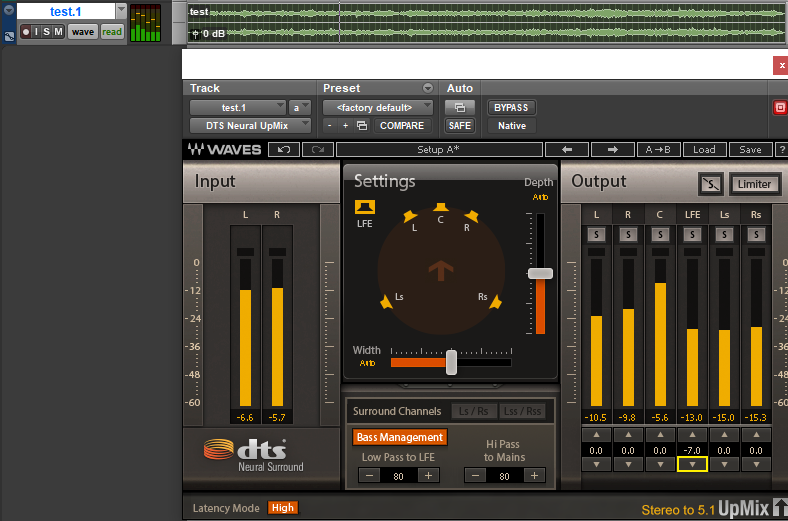
Task: Open the Preset menu round arrow
Action: click(428, 88)
